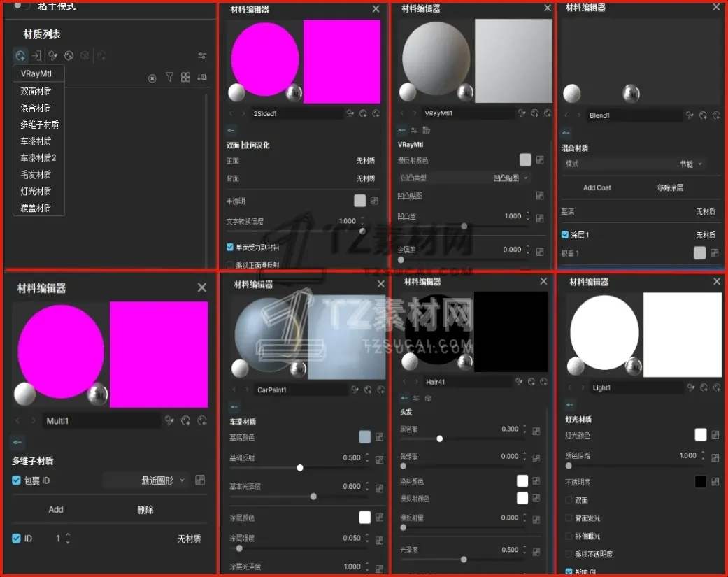The height and width of the screenshot is (577, 728).
Task: Open the 最近圆形 dropdown in Multi1
Action: coord(146,480)
